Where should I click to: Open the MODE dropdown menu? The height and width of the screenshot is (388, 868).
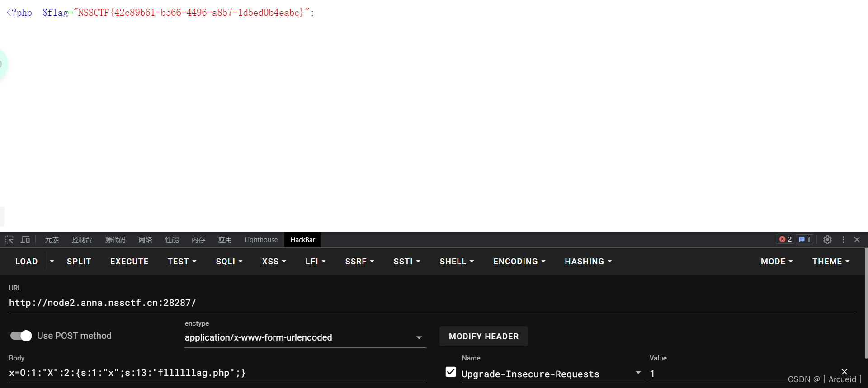[777, 261]
